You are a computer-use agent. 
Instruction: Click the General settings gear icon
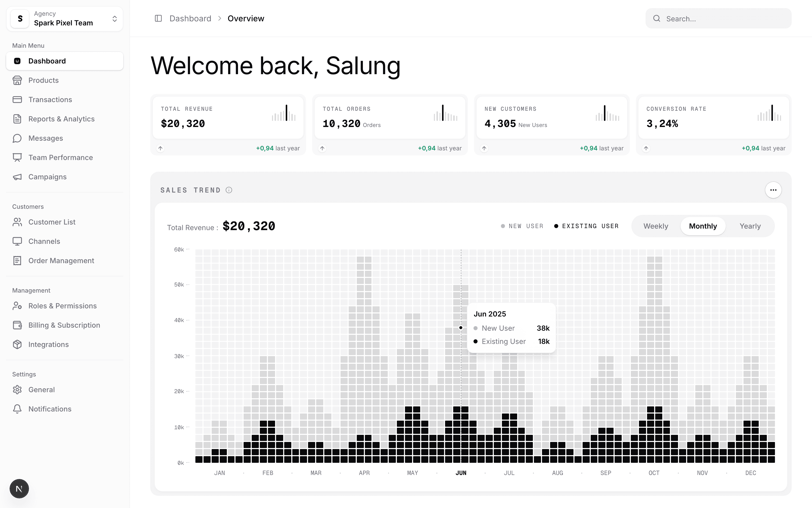tap(17, 390)
